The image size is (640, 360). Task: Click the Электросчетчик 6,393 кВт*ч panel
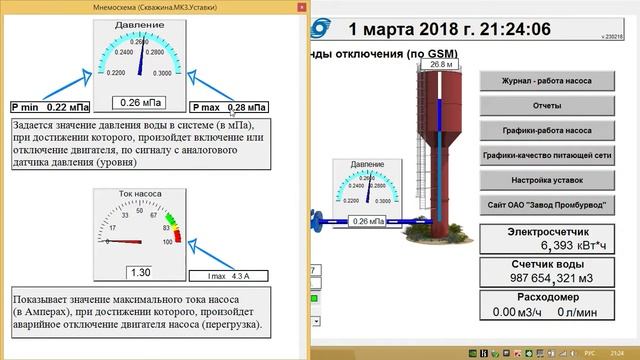547,239
